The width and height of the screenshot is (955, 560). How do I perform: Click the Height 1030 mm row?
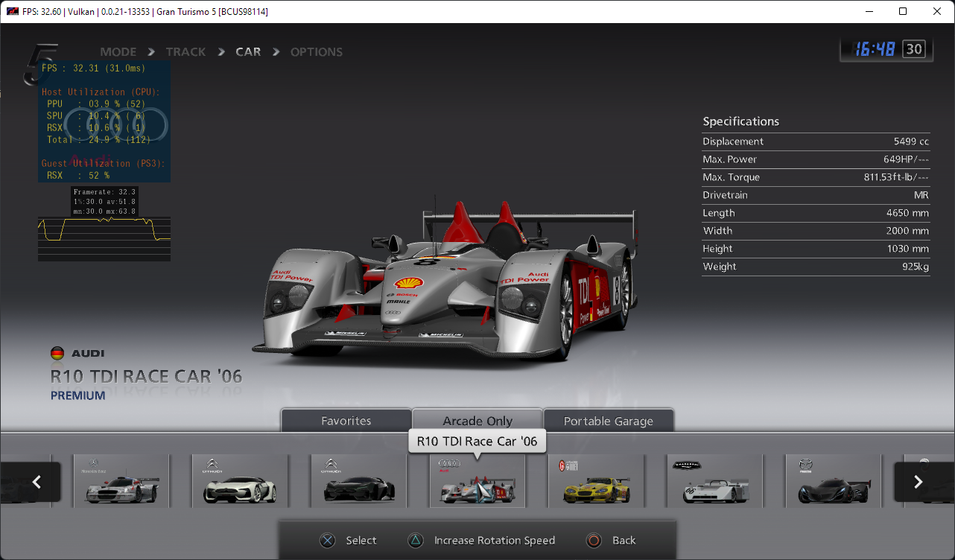coord(816,249)
